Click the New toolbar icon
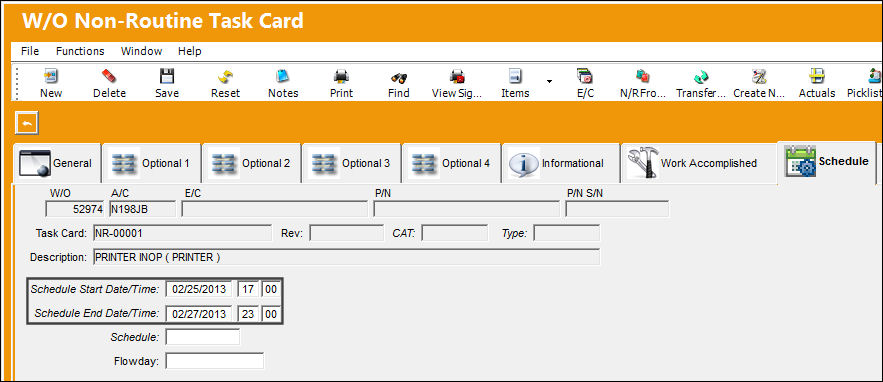This screenshot has width=883, height=382. (x=51, y=76)
